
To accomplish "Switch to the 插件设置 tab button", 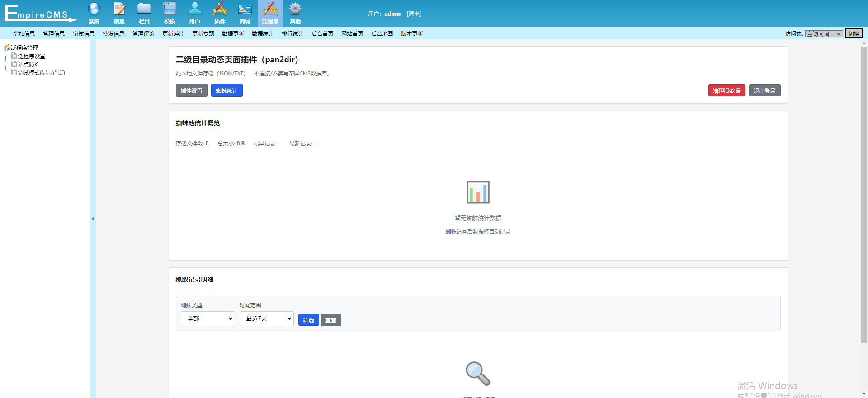I will [191, 91].
